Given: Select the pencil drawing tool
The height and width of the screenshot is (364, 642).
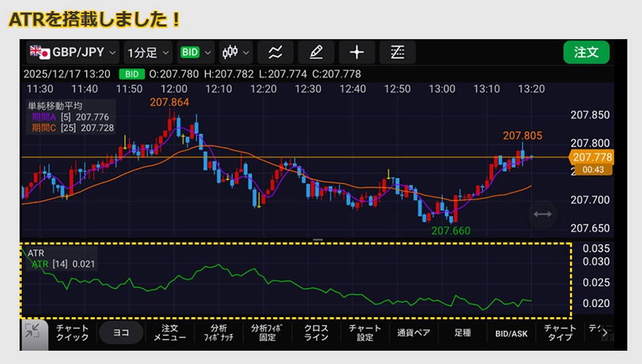Looking at the screenshot, I should click(x=316, y=52).
